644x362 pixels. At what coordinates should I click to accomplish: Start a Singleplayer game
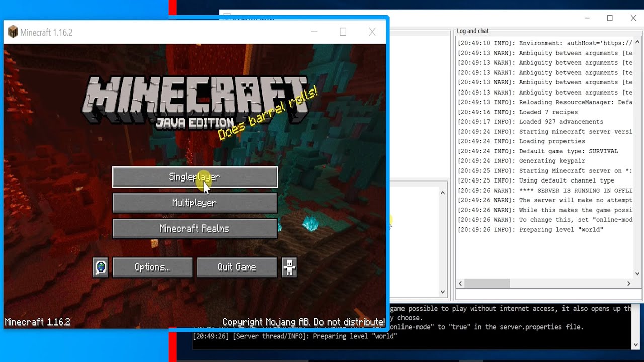pos(195,177)
